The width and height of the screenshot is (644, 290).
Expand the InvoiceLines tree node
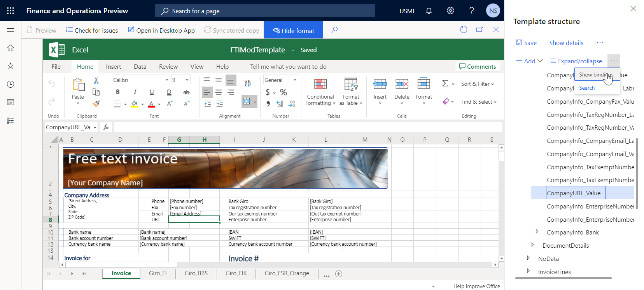coord(528,271)
